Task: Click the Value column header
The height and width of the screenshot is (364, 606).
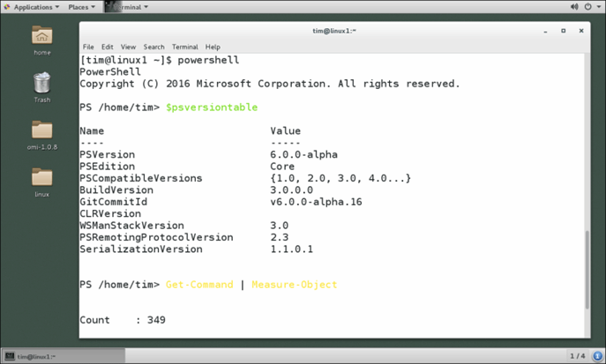Action: point(285,130)
